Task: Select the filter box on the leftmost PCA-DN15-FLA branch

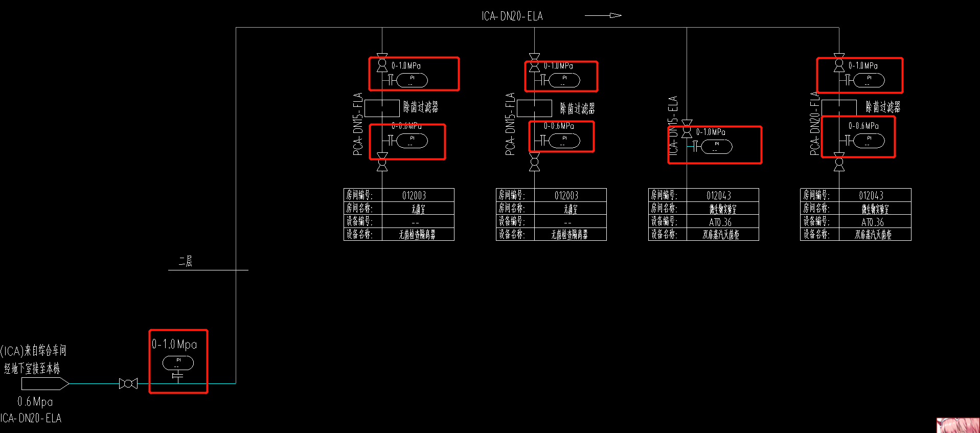Action: [x=382, y=108]
